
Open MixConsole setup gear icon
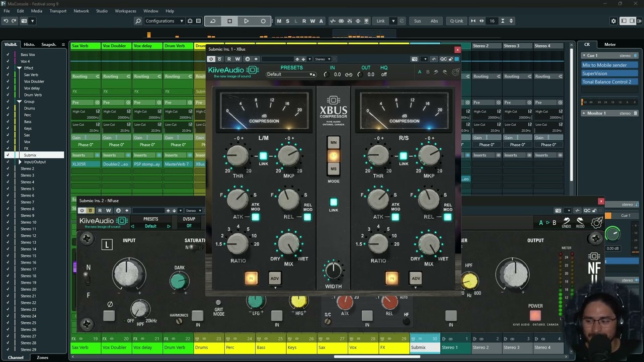click(613, 21)
